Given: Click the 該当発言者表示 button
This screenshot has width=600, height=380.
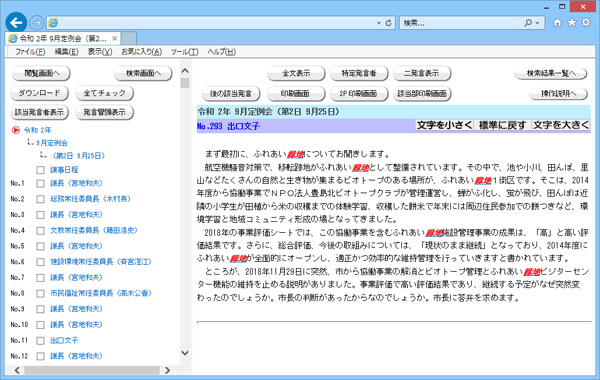Looking at the screenshot, I should click(39, 112).
